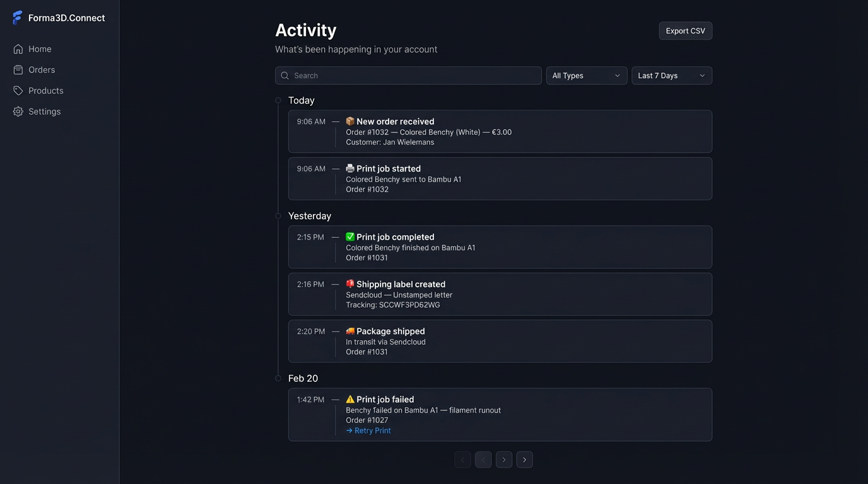The height and width of the screenshot is (484, 868).
Task: Navigate to the Settings section
Action: [x=44, y=111]
